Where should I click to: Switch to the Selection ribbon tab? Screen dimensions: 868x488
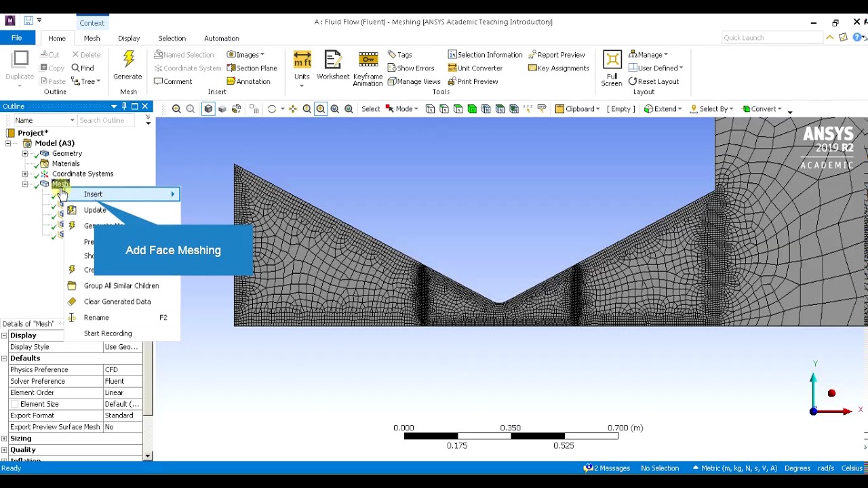coord(172,39)
